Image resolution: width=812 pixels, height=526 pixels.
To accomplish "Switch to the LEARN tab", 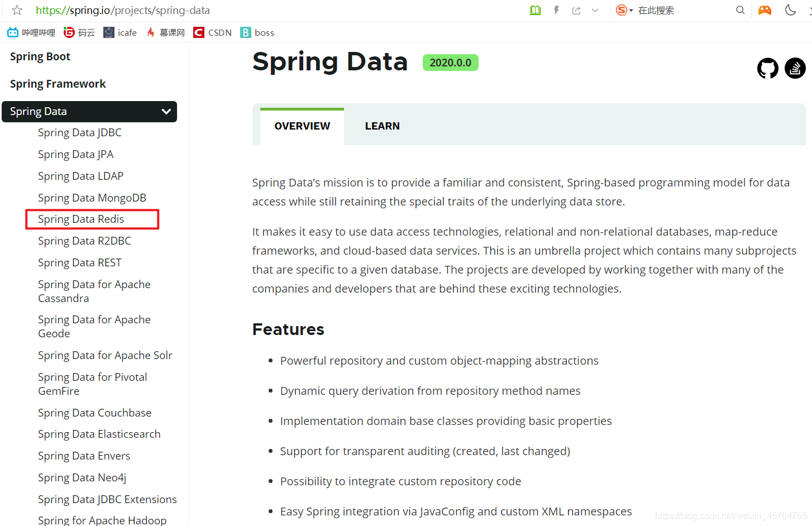I will coord(383,126).
